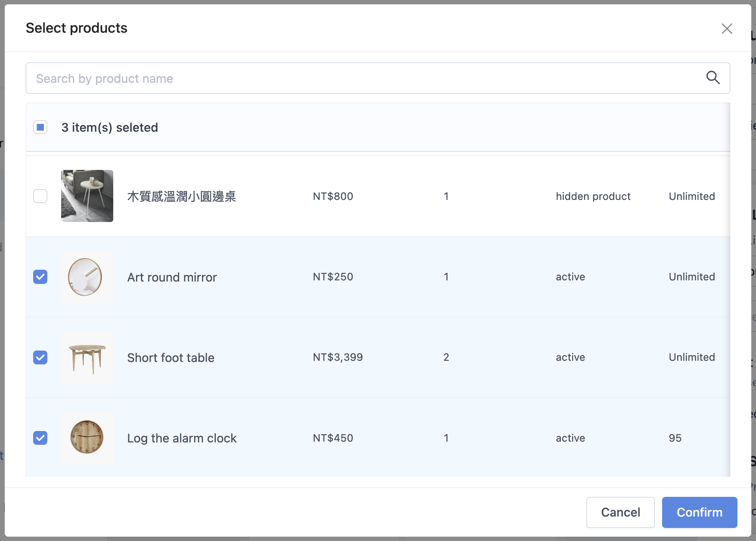Click the 木質感溫潤小圓邊桌 product name
This screenshot has width=756, height=541.
click(182, 196)
